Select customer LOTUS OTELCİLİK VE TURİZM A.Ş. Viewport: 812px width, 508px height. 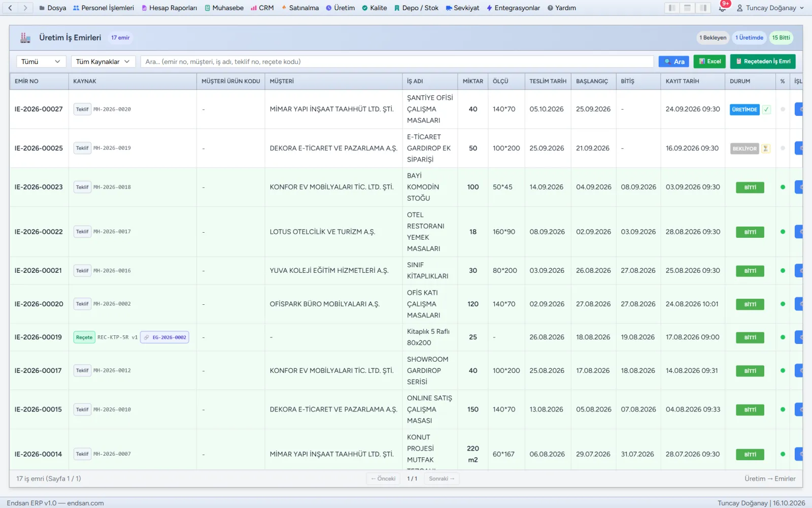(x=322, y=232)
